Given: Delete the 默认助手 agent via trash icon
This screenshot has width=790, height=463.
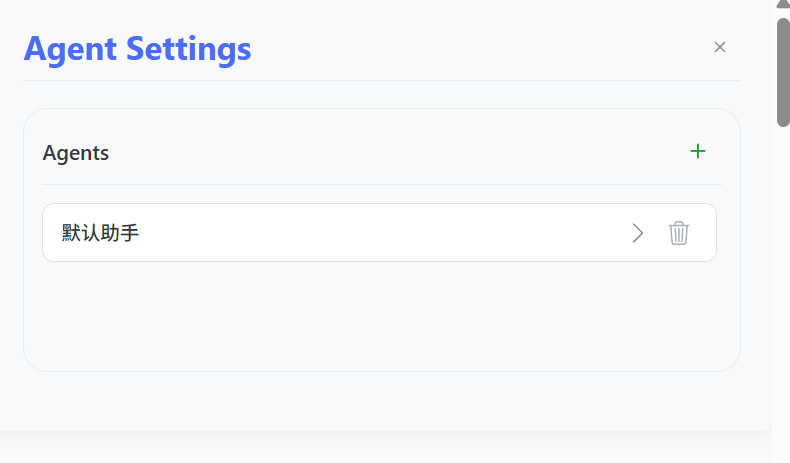Looking at the screenshot, I should coord(679,233).
